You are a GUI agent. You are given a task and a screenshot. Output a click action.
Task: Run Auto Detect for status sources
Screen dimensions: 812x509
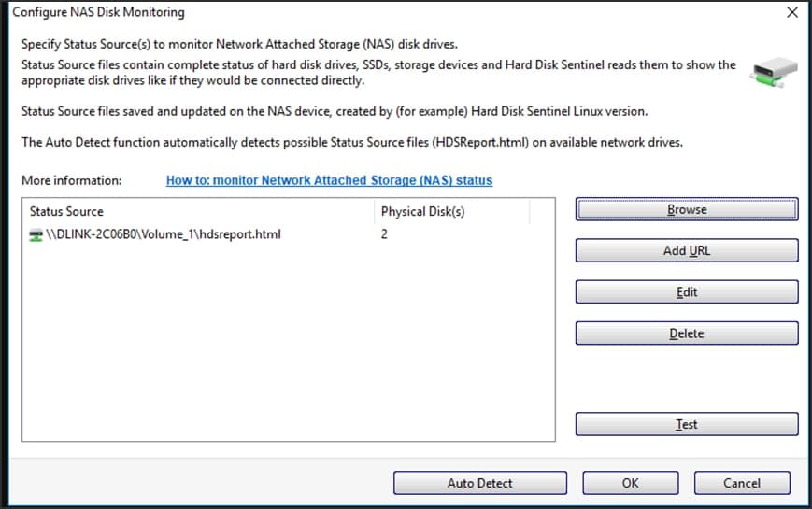480,483
